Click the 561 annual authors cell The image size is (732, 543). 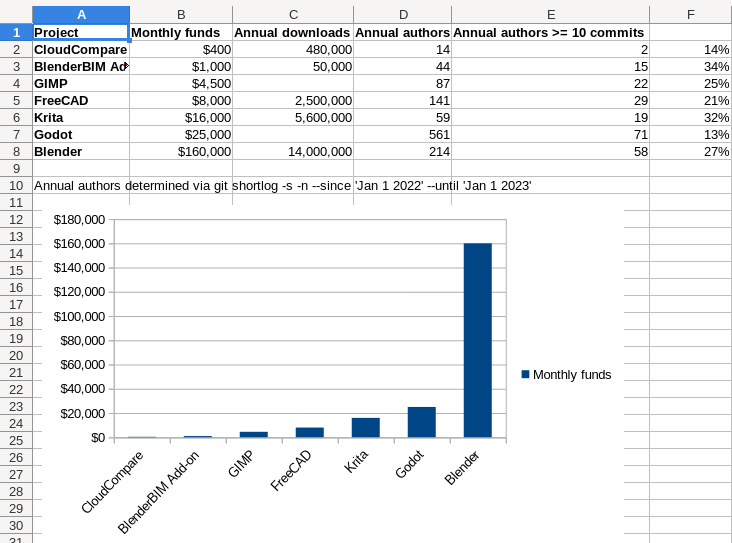403,134
